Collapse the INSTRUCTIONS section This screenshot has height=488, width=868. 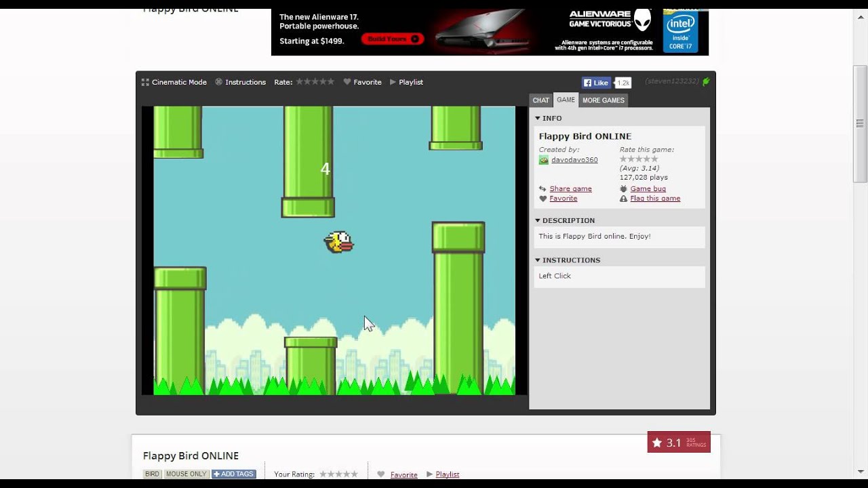(x=568, y=260)
